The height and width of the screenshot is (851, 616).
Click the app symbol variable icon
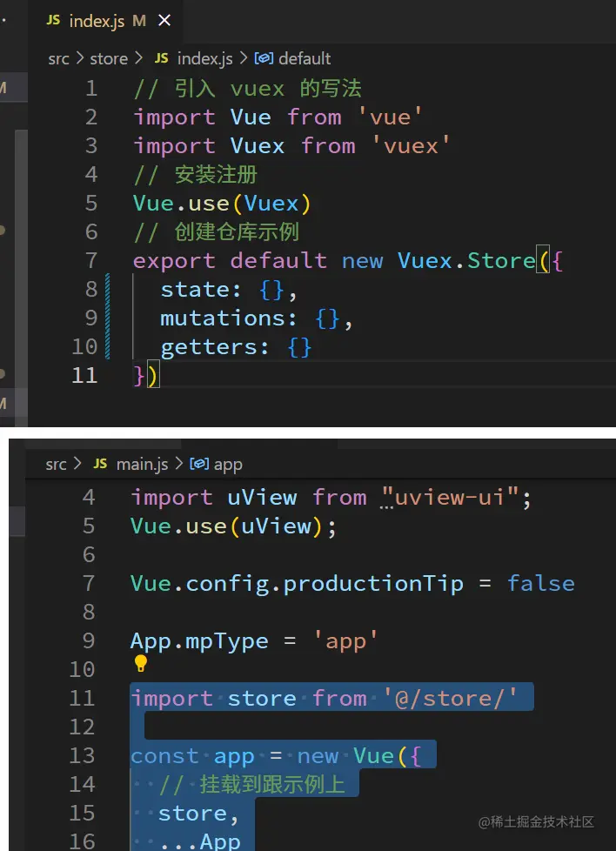pos(198,464)
